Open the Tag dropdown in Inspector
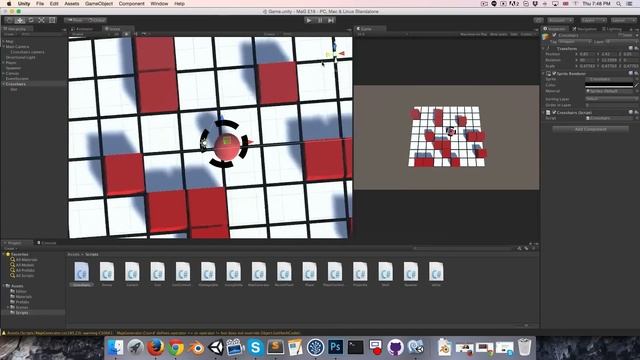 click(574, 42)
